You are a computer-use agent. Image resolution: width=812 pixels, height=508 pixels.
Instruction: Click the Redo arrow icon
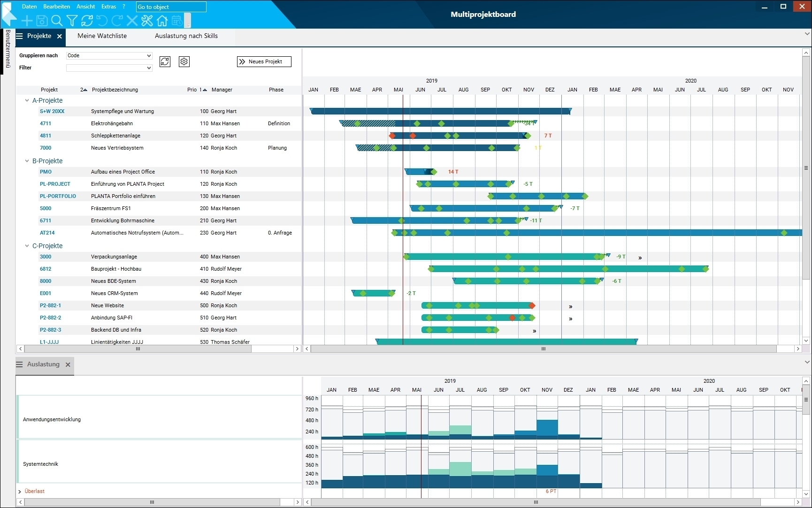[117, 21]
